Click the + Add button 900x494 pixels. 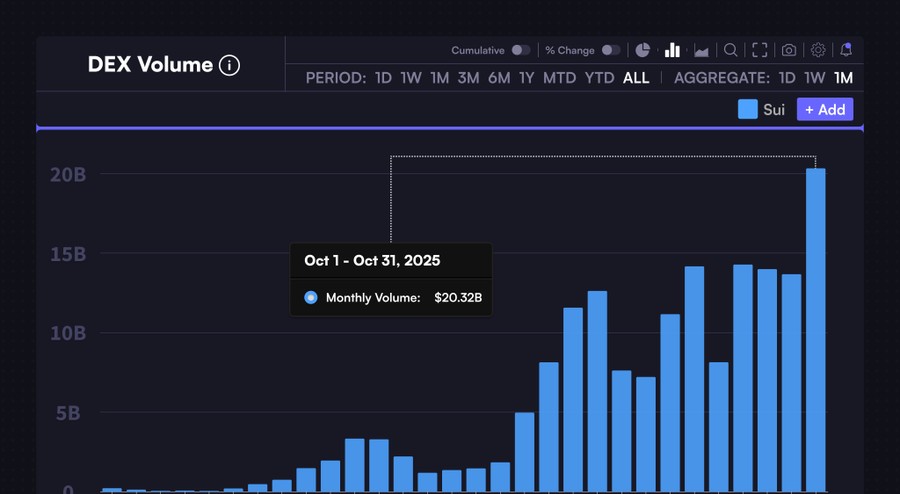coord(825,109)
